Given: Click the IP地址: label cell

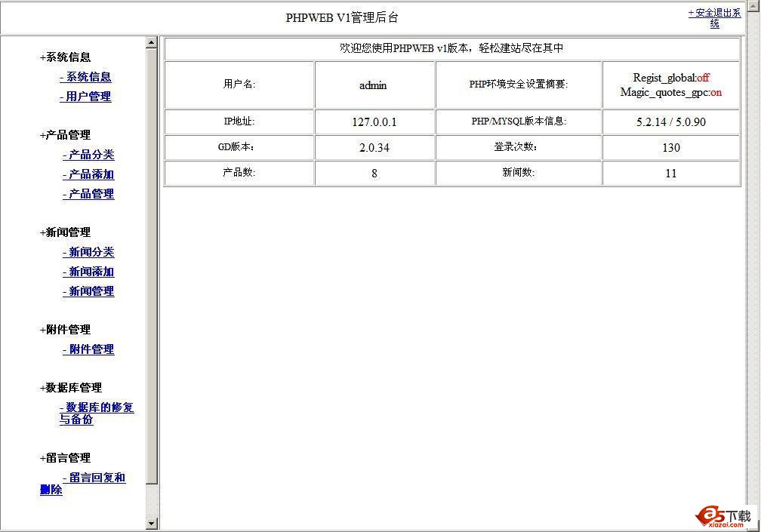Looking at the screenshot, I should tap(239, 121).
